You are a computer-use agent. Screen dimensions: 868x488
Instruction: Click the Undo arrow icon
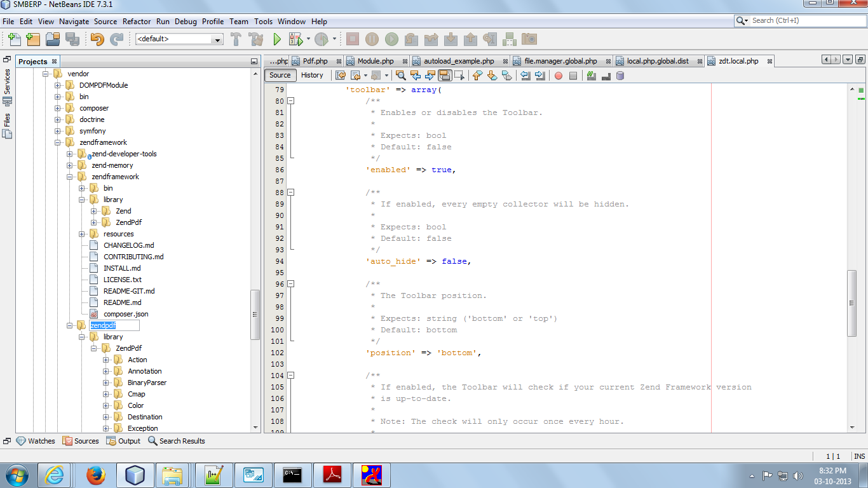coord(97,39)
